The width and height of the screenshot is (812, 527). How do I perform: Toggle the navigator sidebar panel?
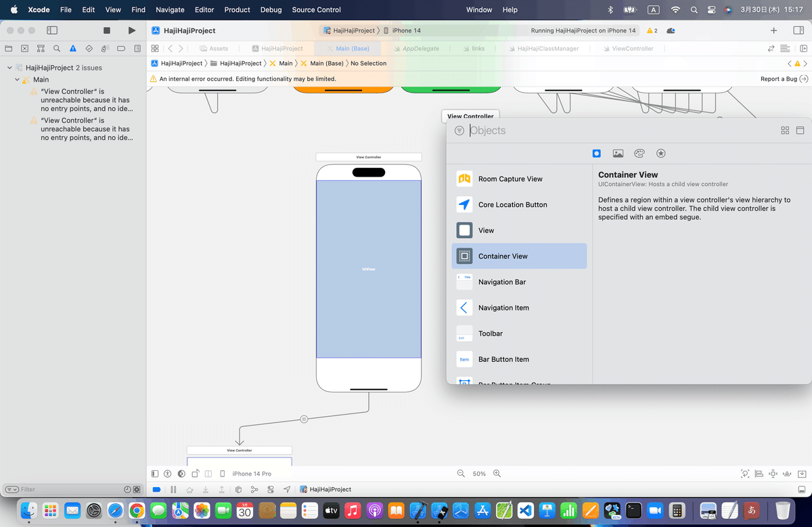coord(52,30)
